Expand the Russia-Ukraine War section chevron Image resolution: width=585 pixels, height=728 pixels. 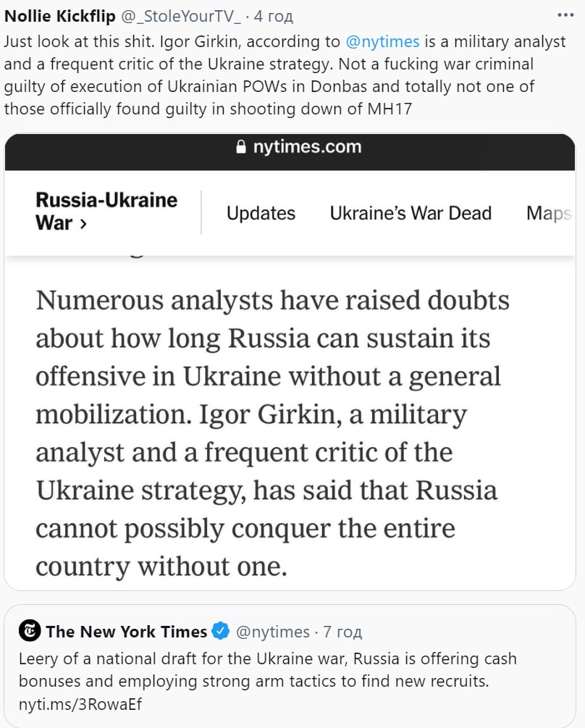coord(83,224)
